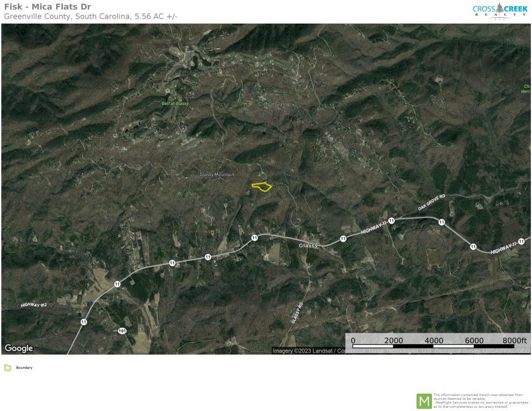Select the Cliffs at Glassy map label
Screen dimensions: 532x411
(x=273, y=104)
